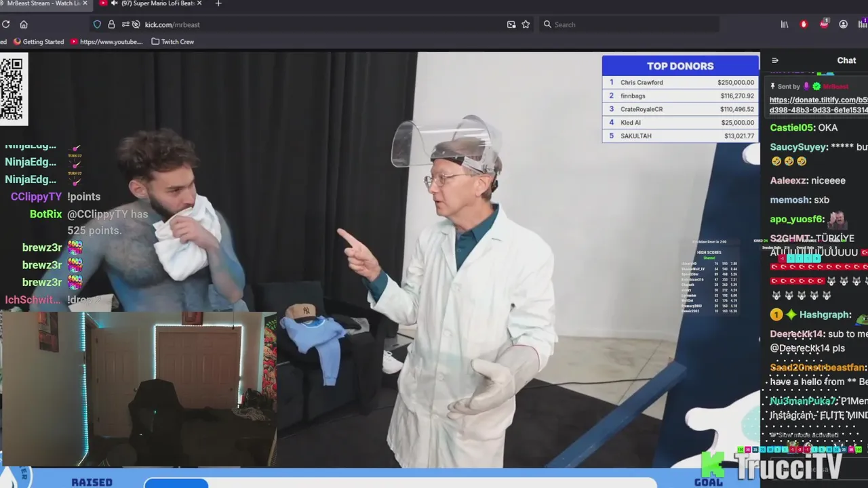
Task: Show site security padlock info
Action: [x=111, y=24]
